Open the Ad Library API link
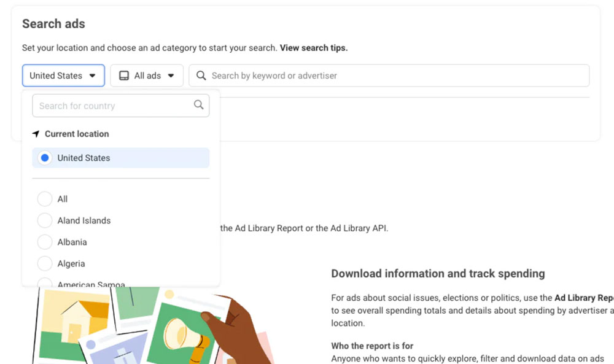The width and height of the screenshot is (614, 364). (x=358, y=228)
